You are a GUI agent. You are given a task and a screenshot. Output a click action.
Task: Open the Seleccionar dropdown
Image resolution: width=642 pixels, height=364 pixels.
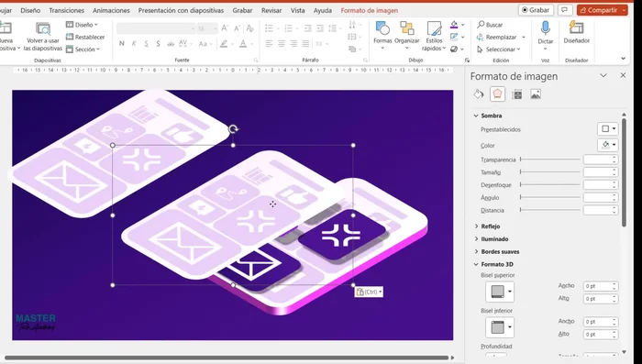coord(498,50)
